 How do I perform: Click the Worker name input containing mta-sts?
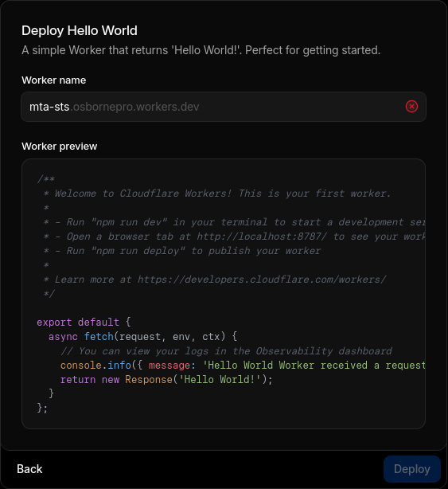pos(224,107)
